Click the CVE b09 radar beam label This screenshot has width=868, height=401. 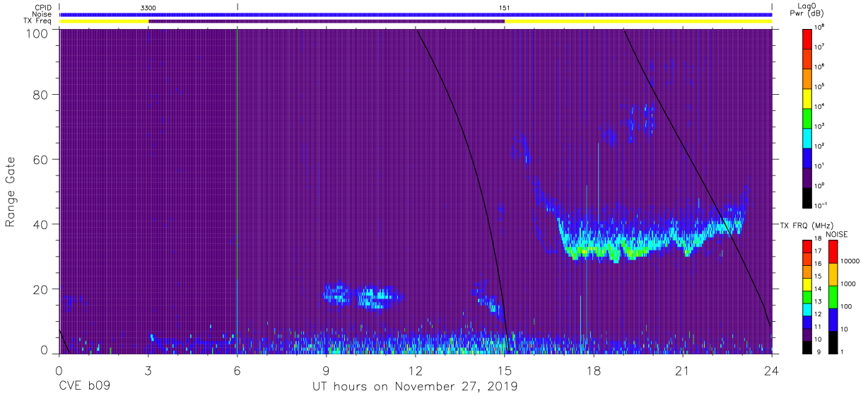(85, 387)
